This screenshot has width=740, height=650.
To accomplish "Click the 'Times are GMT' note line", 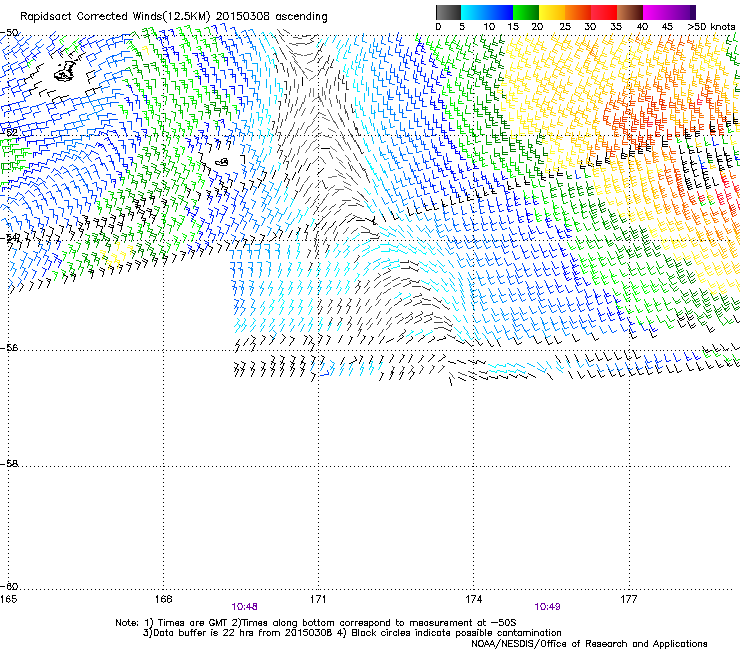I will (x=316, y=623).
